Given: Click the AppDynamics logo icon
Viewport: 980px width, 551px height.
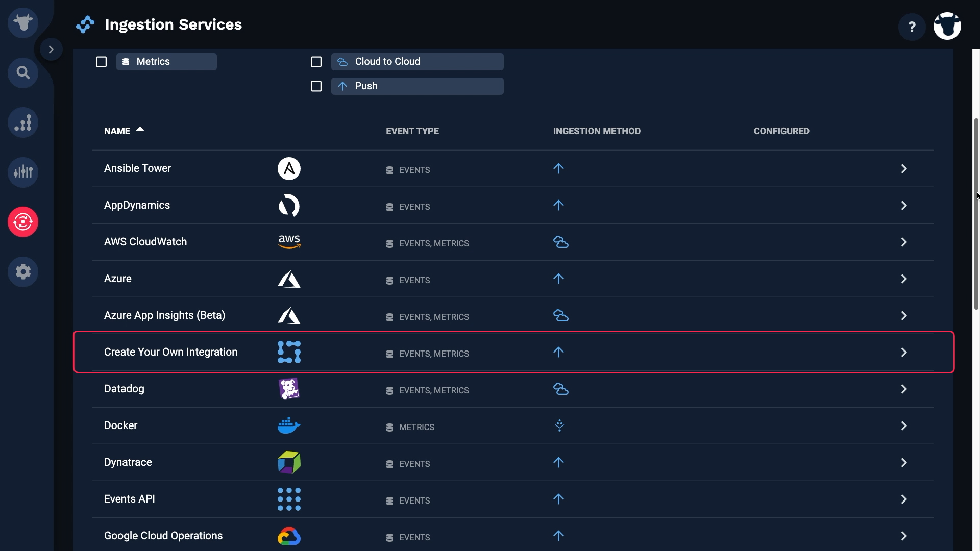Looking at the screenshot, I should coord(289,206).
